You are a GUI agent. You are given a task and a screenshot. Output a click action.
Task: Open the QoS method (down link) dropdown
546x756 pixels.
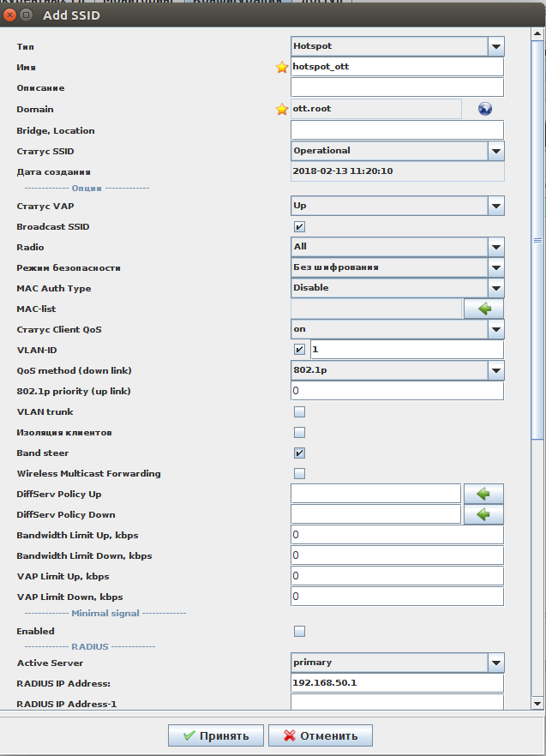tap(495, 370)
